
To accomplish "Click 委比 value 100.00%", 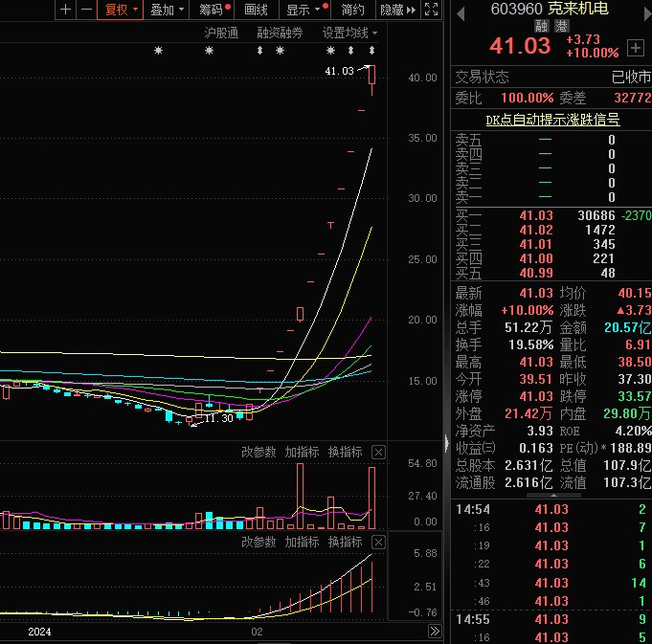I will (527, 98).
